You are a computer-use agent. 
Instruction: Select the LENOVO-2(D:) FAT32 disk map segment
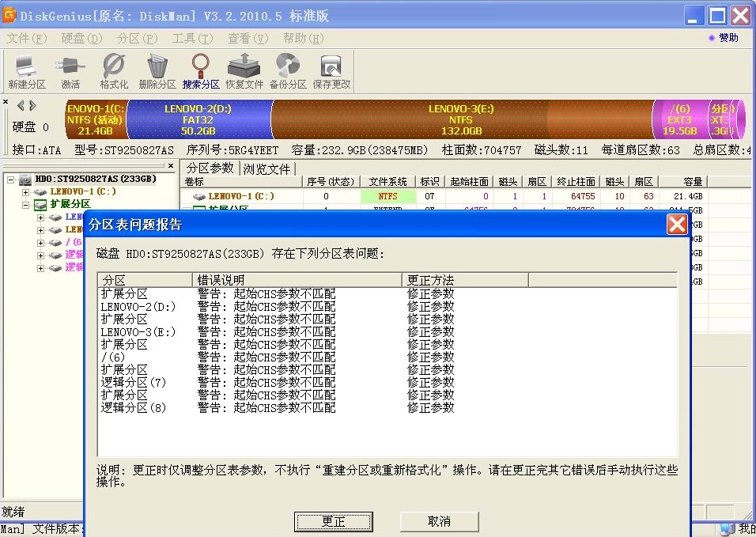(198, 119)
